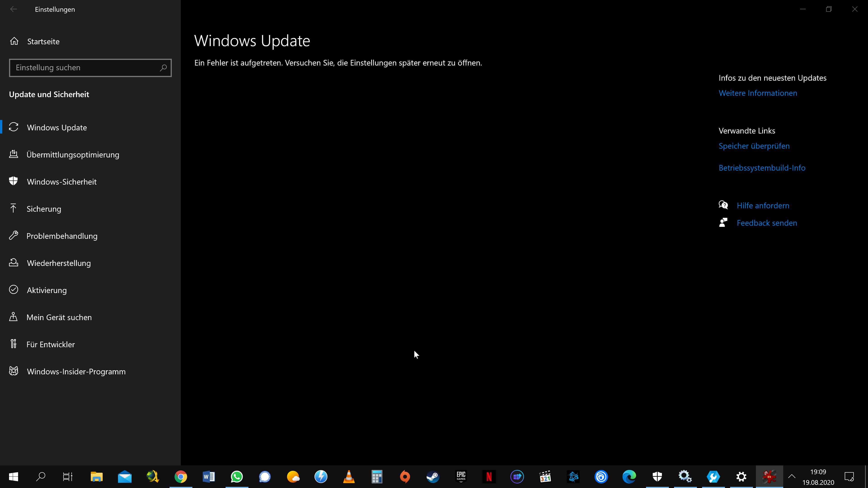Image resolution: width=868 pixels, height=488 pixels.
Task: Click Betriebssystembuild-Info link
Action: pos(762,168)
